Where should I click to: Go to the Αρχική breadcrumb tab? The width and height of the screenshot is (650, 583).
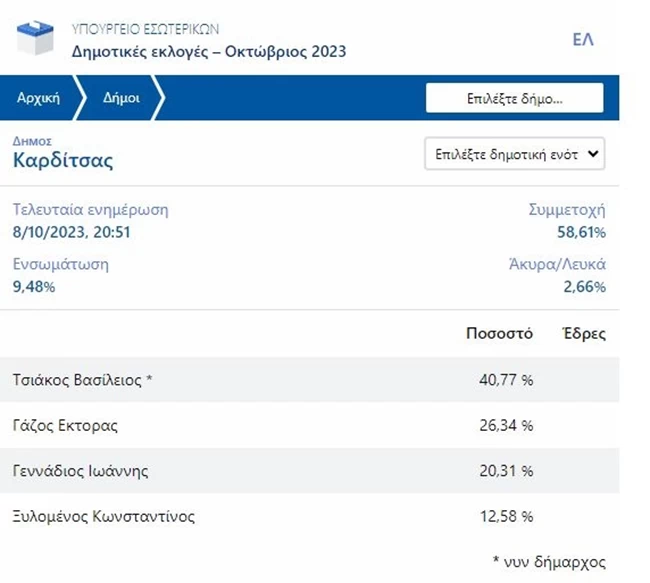(x=40, y=98)
